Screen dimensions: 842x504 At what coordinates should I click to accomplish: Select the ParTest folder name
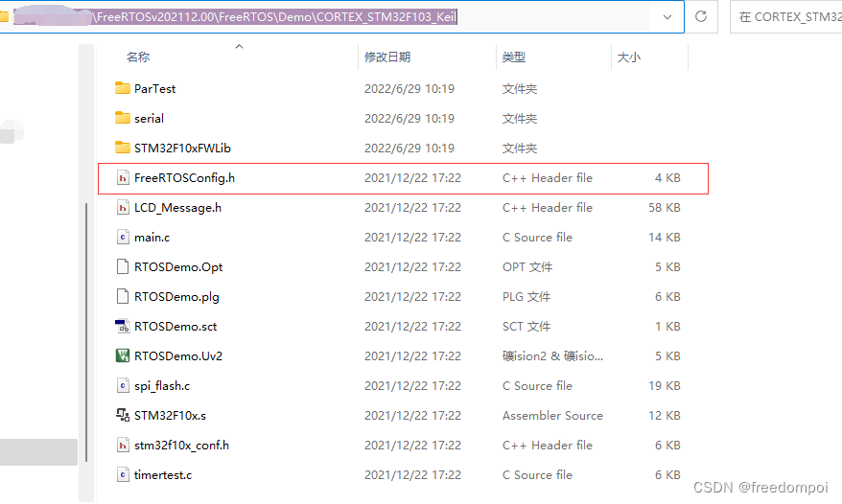pos(154,88)
